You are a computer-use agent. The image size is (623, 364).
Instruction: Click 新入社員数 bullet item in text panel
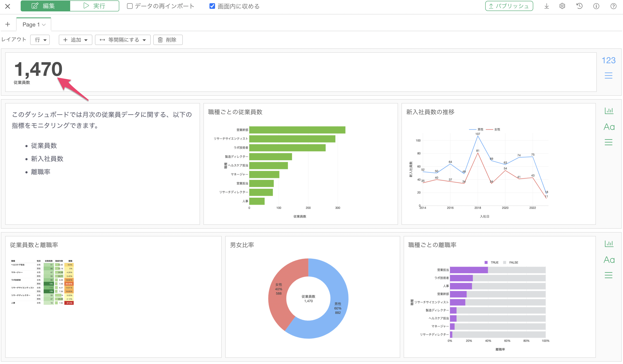(47, 159)
